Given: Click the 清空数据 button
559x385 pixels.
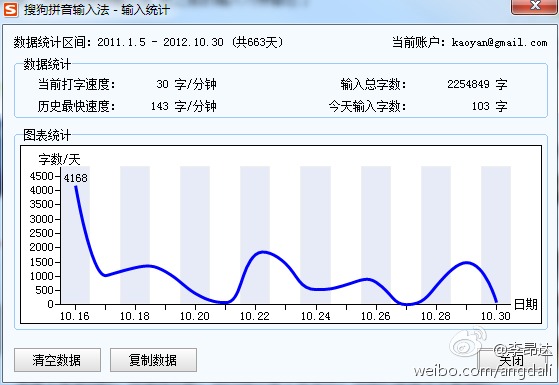Looking at the screenshot, I should [57, 360].
